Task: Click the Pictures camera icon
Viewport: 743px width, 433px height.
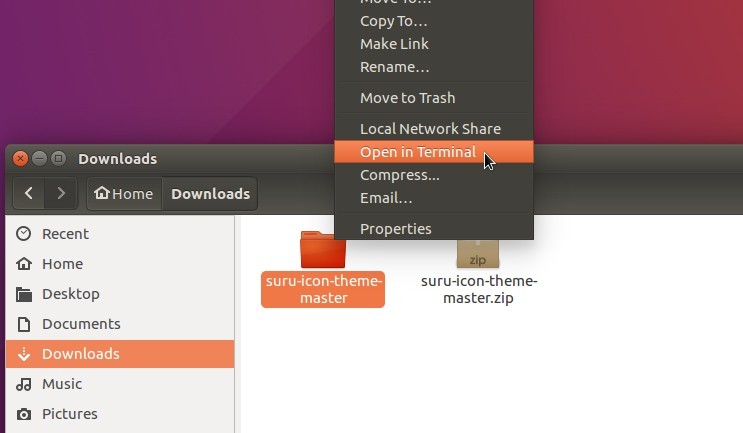Action: click(24, 415)
